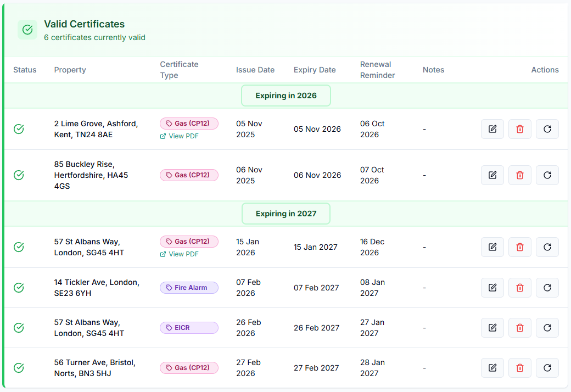The width and height of the screenshot is (571, 392).
Task: Click the edit icon for EICR certificate
Action: [x=492, y=328]
